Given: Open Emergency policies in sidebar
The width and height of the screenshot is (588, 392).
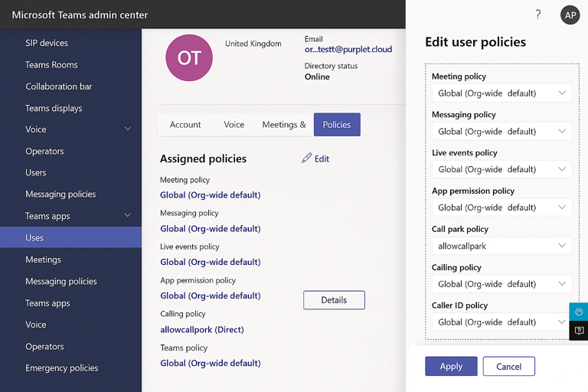Looking at the screenshot, I should click(61, 368).
